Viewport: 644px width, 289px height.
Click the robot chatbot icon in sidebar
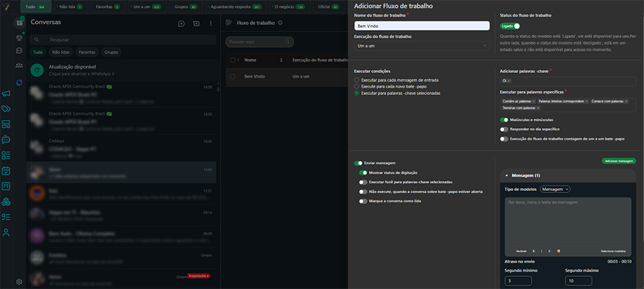tap(6, 139)
